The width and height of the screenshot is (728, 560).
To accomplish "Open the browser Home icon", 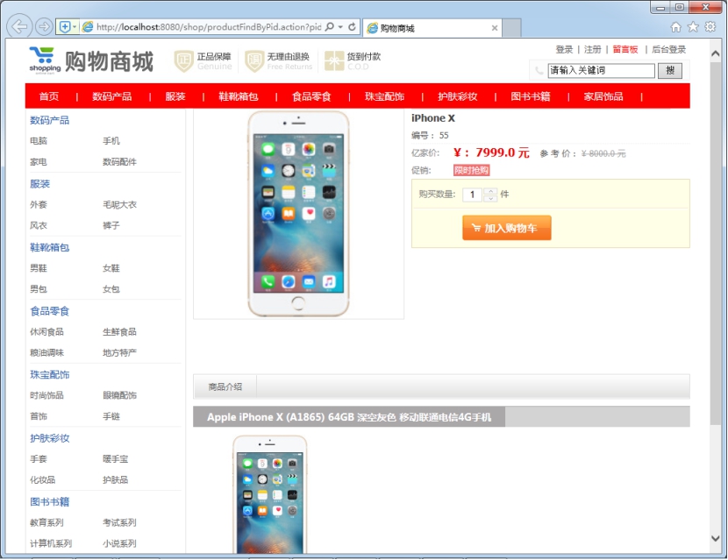I will 675,27.
